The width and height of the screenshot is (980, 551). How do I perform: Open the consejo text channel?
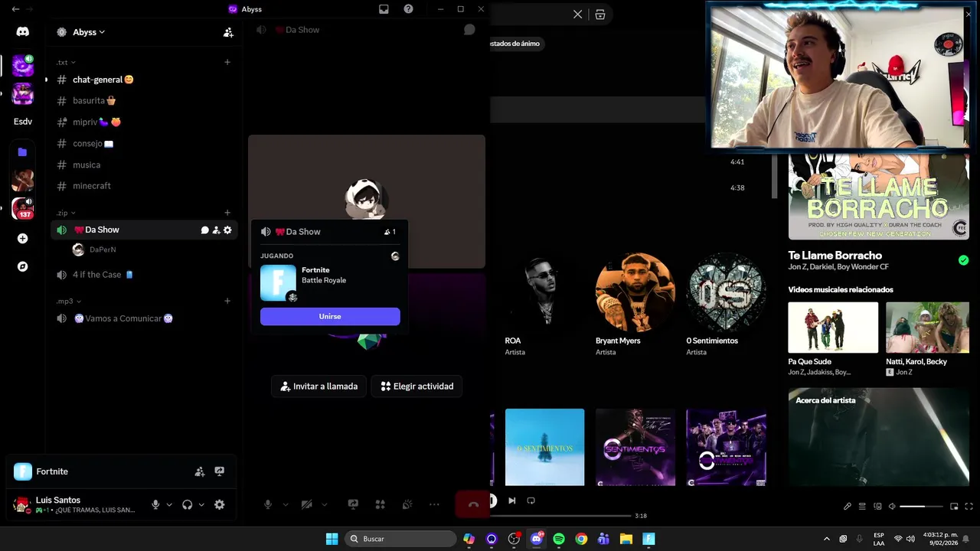coord(143,143)
